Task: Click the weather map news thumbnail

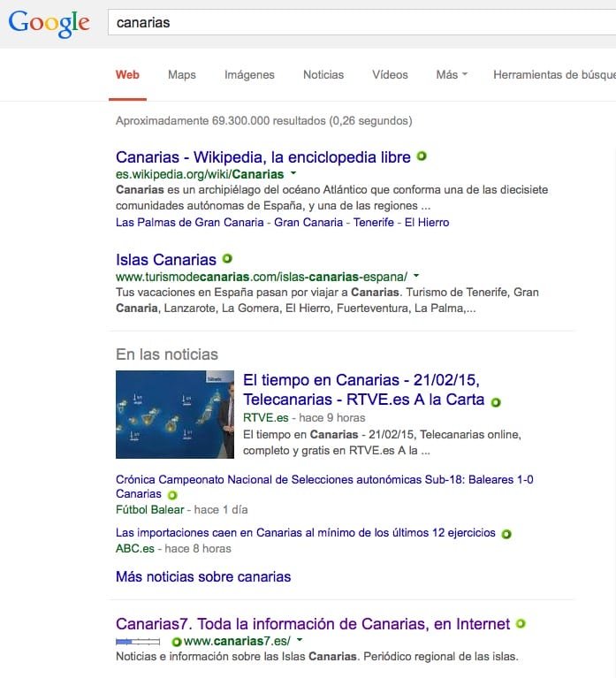Action: coord(175,415)
